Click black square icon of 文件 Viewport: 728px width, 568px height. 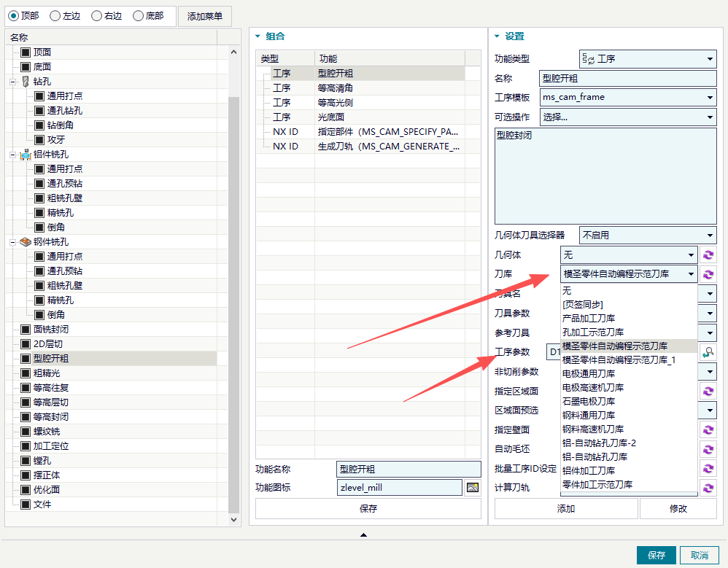pyautogui.click(x=26, y=505)
